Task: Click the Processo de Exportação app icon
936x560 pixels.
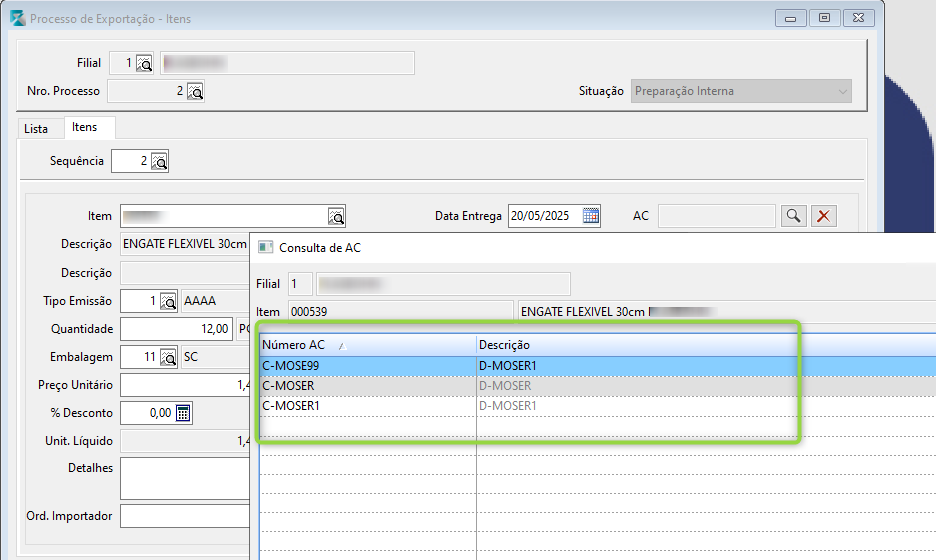Action: click(18, 19)
